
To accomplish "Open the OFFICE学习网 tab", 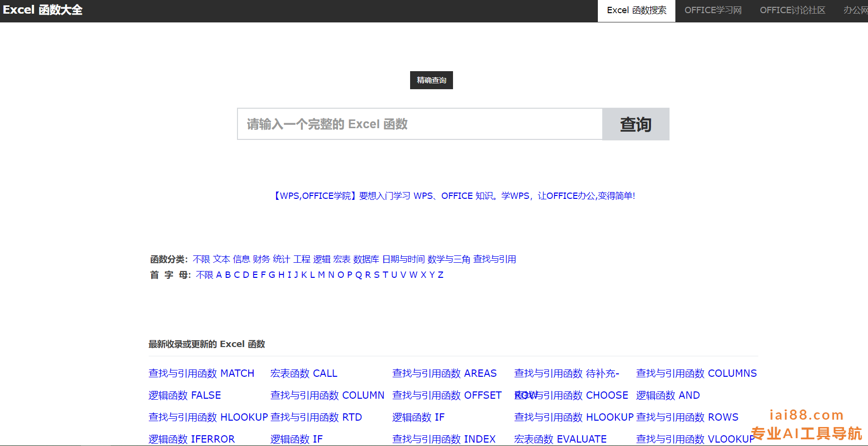I will click(713, 10).
